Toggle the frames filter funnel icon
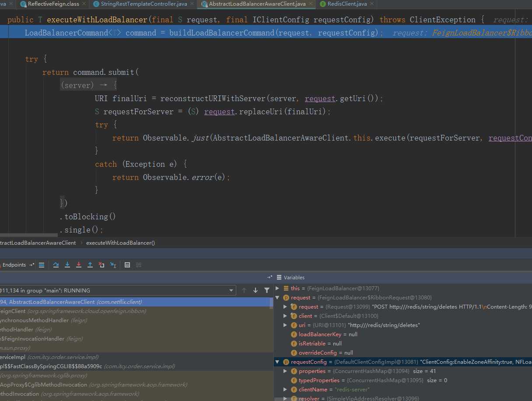This screenshot has width=532, height=401. pos(267,290)
